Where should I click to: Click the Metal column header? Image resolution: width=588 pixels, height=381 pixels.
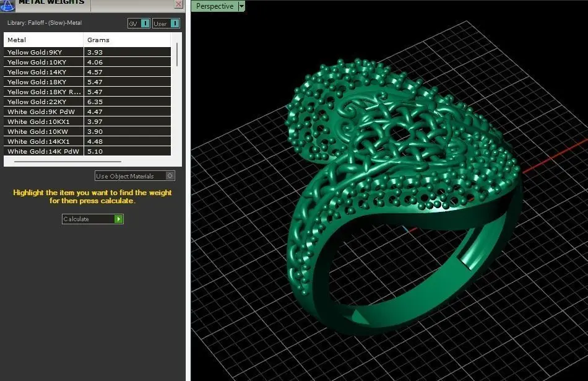[43, 40]
